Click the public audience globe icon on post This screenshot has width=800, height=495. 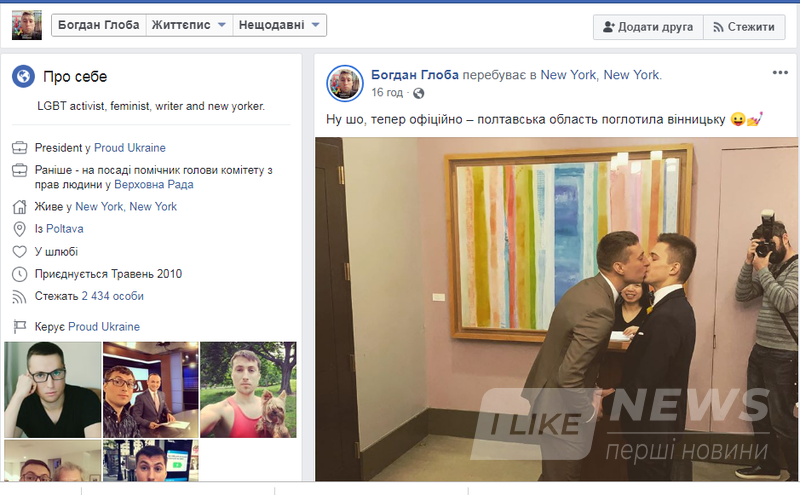(418, 93)
